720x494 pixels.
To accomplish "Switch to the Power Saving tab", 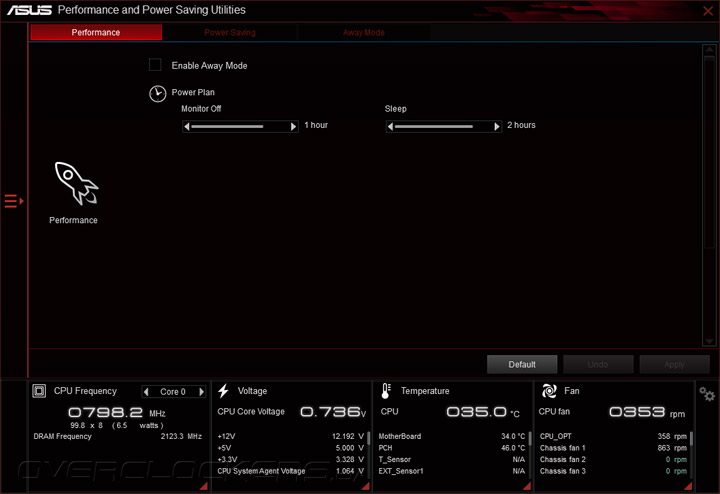I will pos(230,32).
